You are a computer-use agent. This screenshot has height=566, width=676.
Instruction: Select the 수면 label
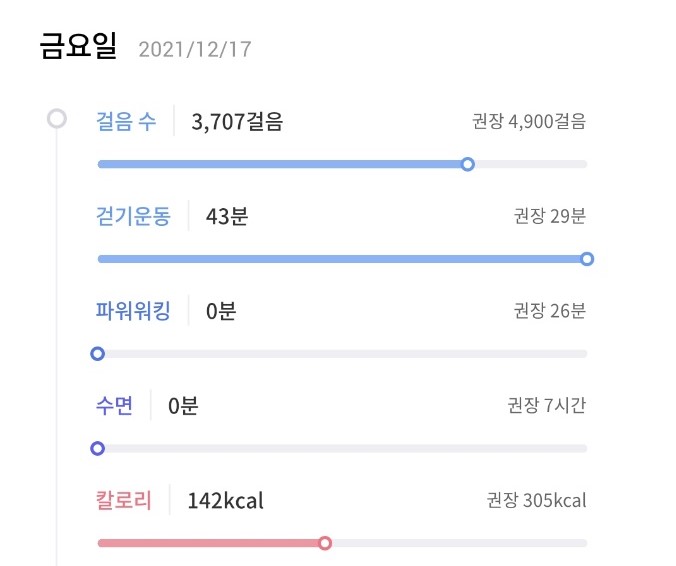click(x=114, y=406)
